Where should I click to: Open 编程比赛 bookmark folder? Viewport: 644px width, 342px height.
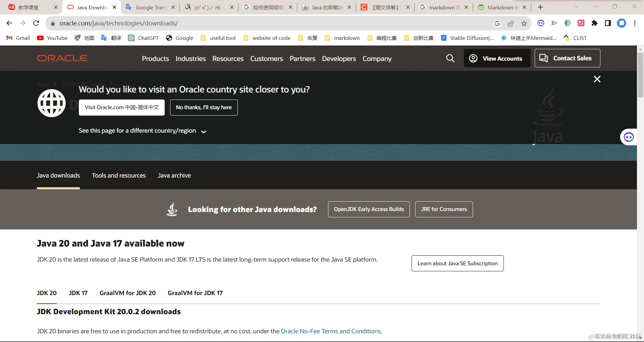pos(382,38)
